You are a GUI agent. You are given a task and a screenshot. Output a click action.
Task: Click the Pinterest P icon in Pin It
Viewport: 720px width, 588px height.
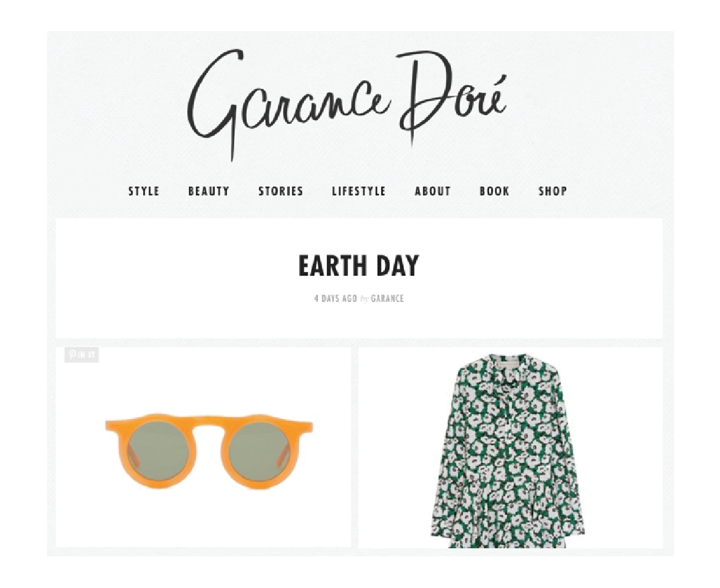(x=72, y=355)
